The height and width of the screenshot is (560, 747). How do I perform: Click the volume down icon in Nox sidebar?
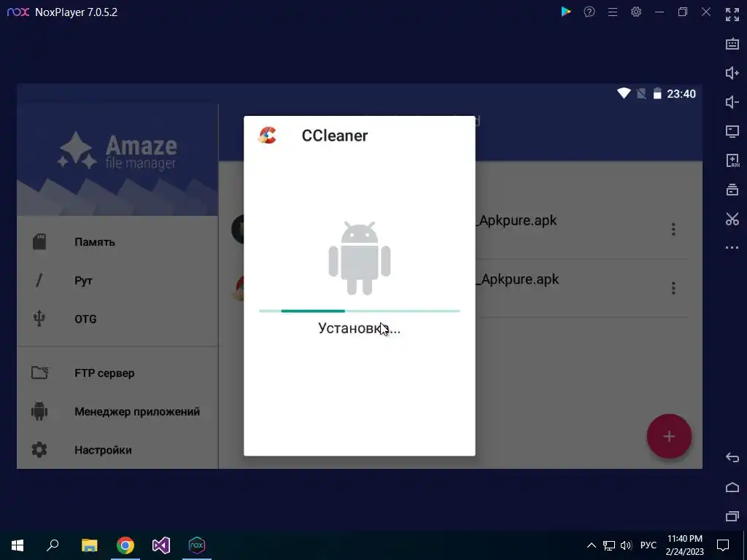click(x=732, y=102)
